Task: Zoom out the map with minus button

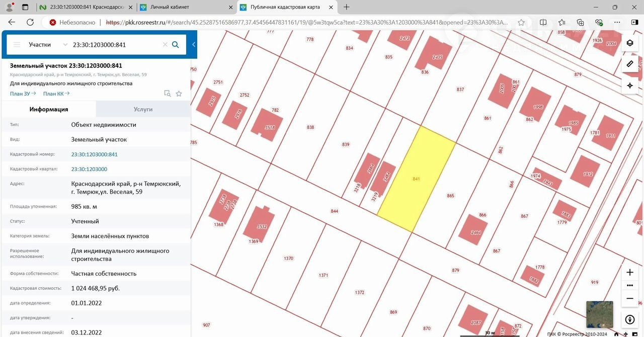Action: [x=629, y=298]
